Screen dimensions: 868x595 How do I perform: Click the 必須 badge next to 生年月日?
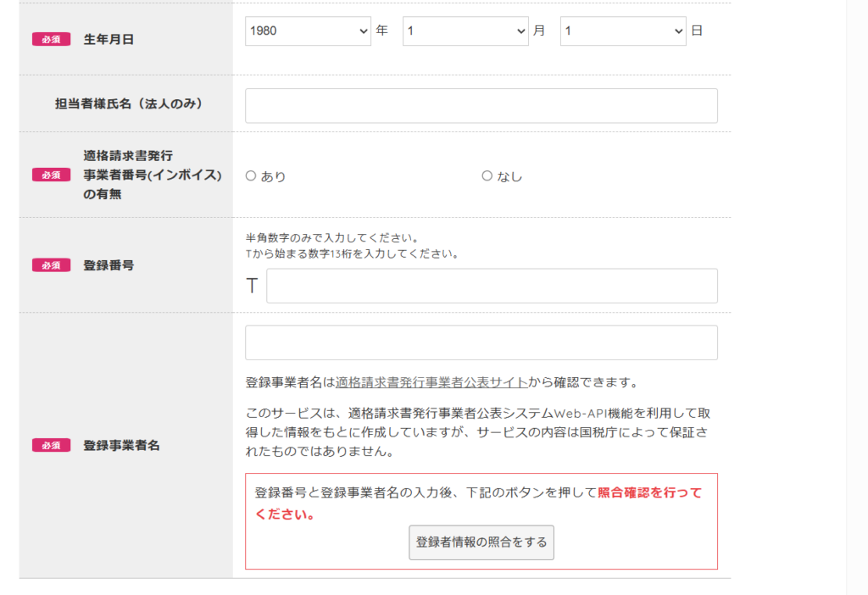51,39
